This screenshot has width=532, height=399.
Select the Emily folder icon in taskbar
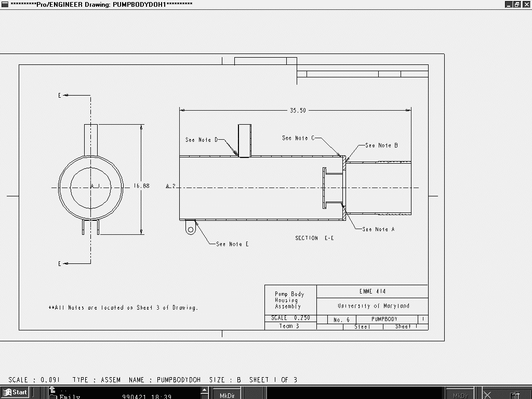point(52,397)
